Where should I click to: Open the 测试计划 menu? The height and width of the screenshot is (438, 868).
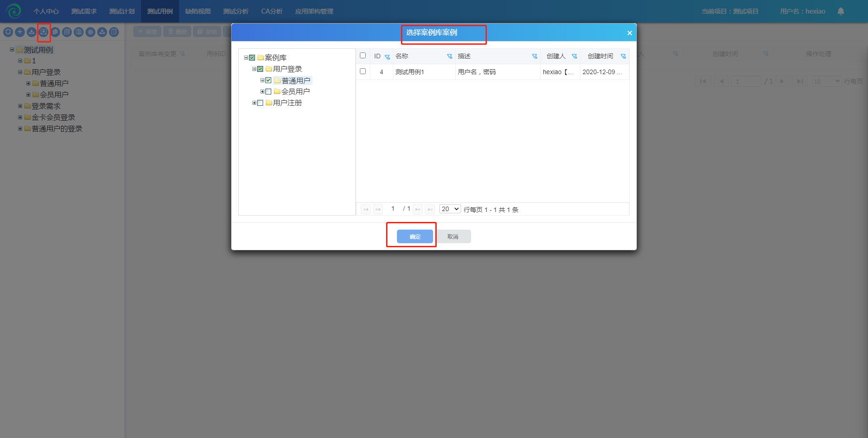(122, 11)
